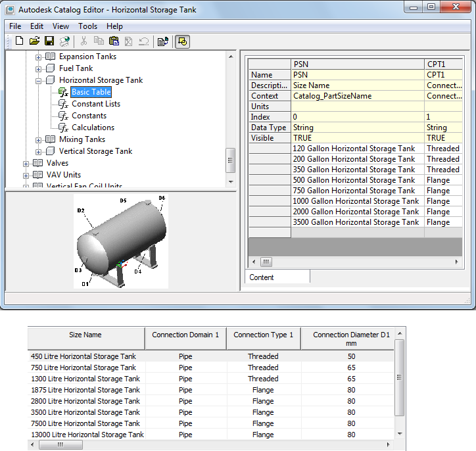
Task: Click the CPT1 column header
Action: (x=443, y=64)
